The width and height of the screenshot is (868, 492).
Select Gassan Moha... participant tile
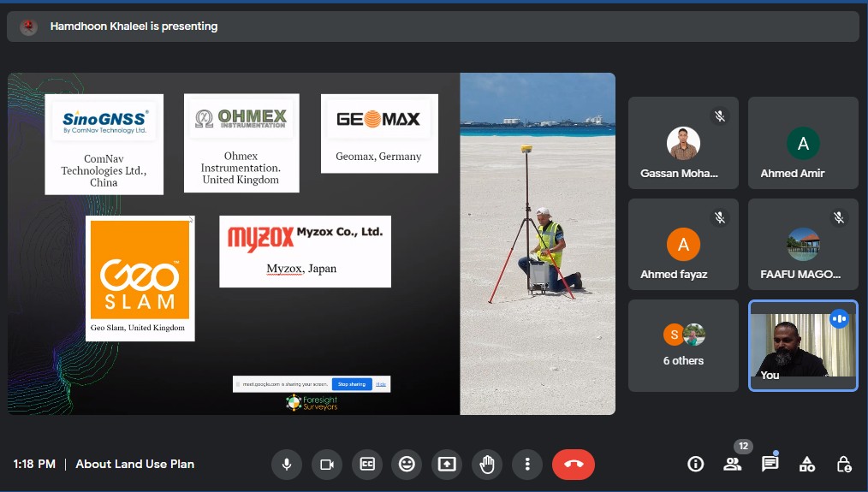click(x=683, y=143)
